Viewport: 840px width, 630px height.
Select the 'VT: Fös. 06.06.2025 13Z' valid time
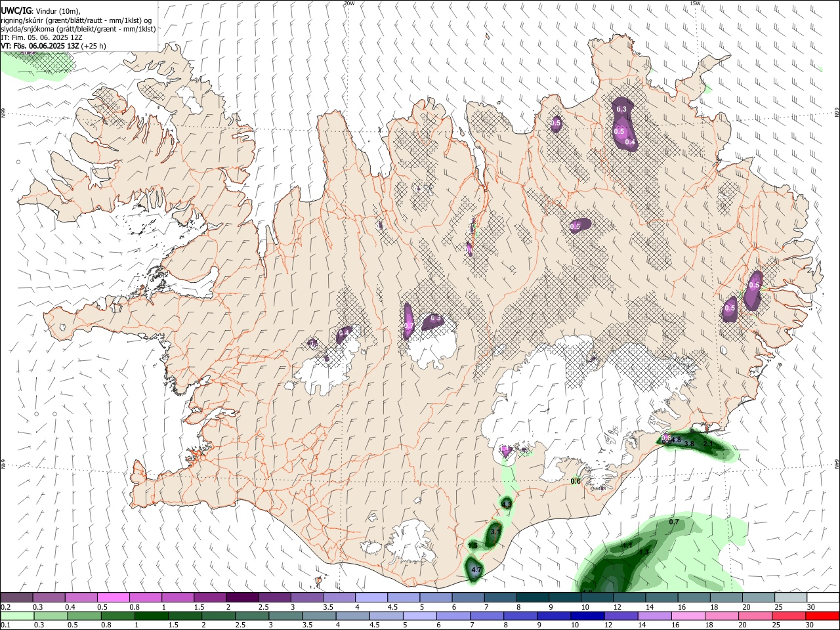click(x=40, y=47)
